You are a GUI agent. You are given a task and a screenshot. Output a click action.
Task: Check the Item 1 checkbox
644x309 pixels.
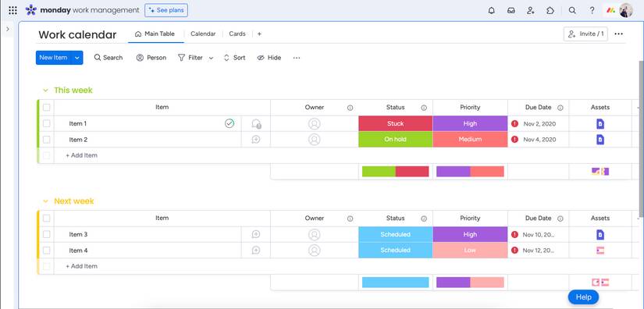point(46,123)
